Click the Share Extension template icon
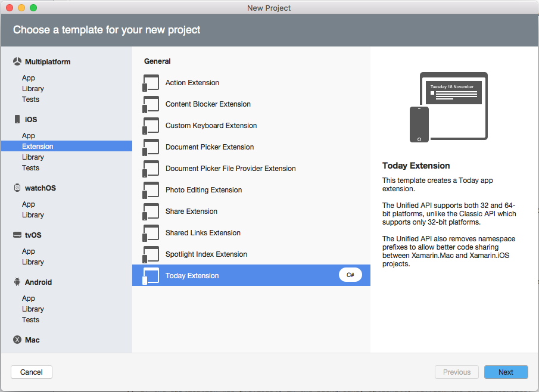Image resolution: width=539 pixels, height=392 pixels. tap(151, 211)
